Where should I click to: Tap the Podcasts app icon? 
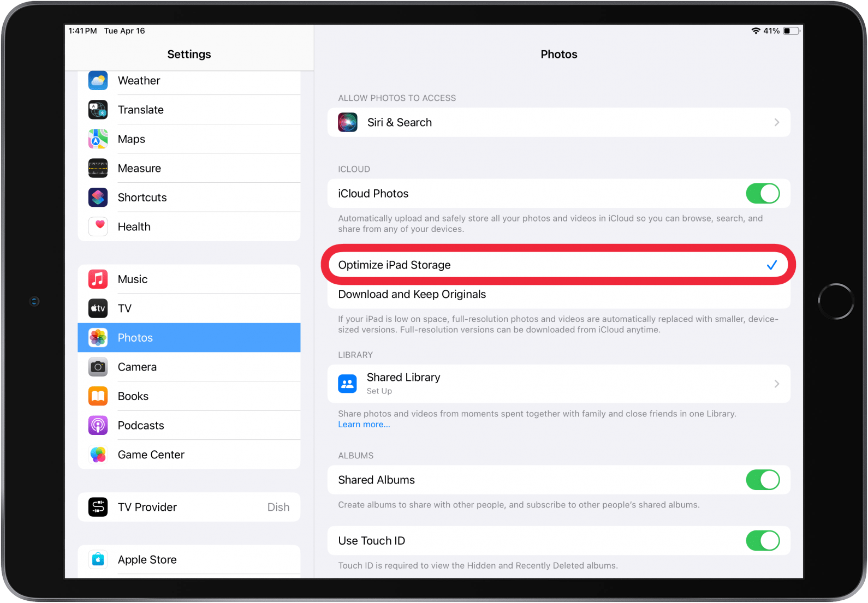pos(98,425)
